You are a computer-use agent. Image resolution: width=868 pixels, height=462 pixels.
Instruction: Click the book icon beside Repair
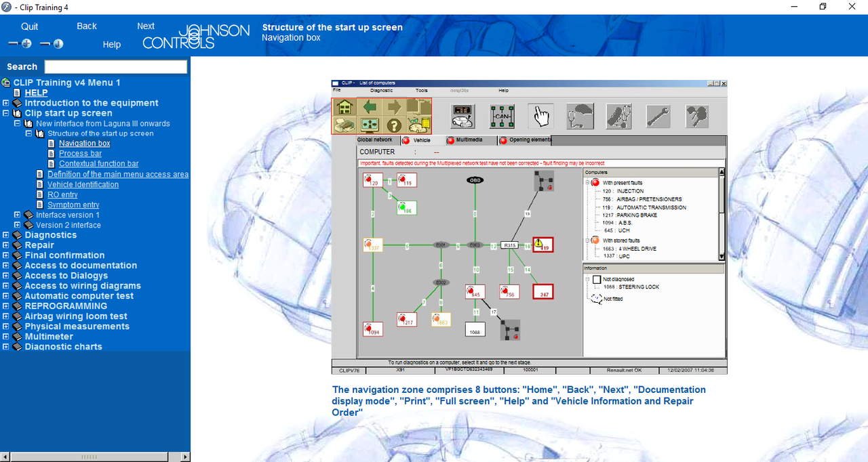tap(18, 245)
